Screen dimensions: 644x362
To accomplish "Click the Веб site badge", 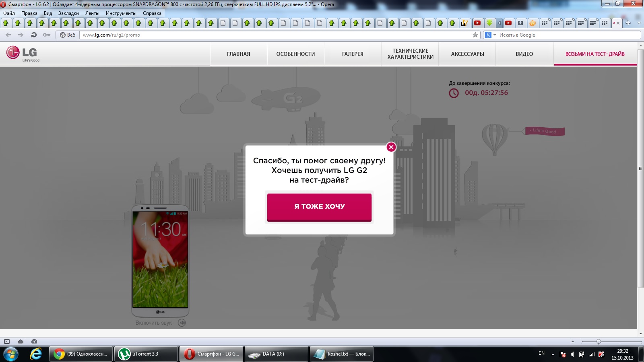I will (68, 35).
